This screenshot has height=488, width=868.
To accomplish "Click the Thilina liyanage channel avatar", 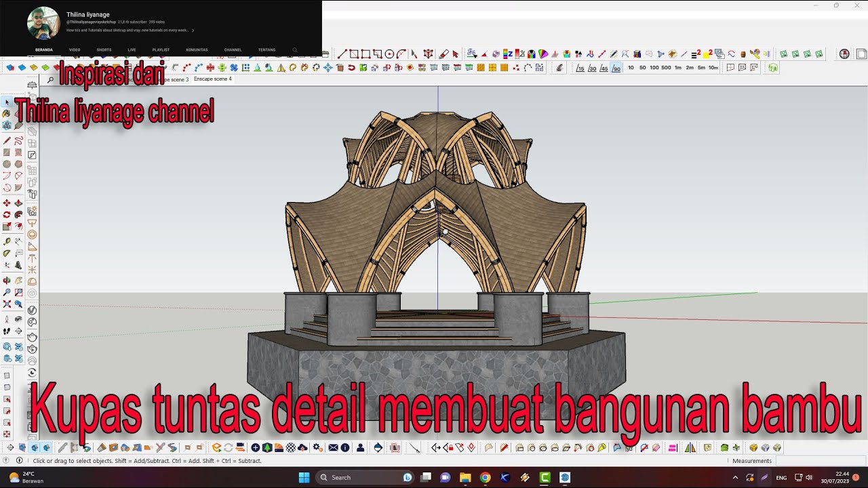I will click(x=43, y=23).
